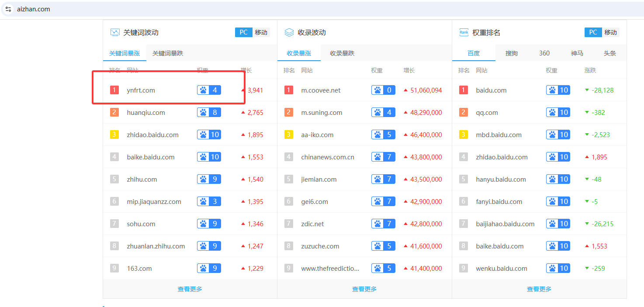
Task: Open the zhuanlan.zhihu.com site link
Action: [156, 246]
